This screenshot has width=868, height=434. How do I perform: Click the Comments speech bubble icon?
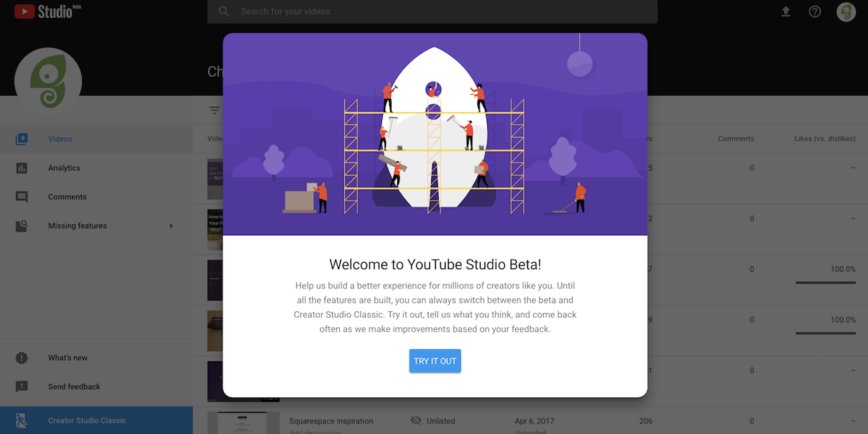pyautogui.click(x=21, y=197)
